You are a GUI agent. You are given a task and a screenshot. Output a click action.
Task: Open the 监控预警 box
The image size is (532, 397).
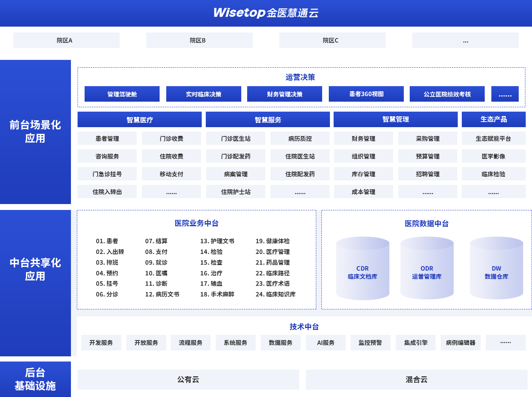pos(371,343)
